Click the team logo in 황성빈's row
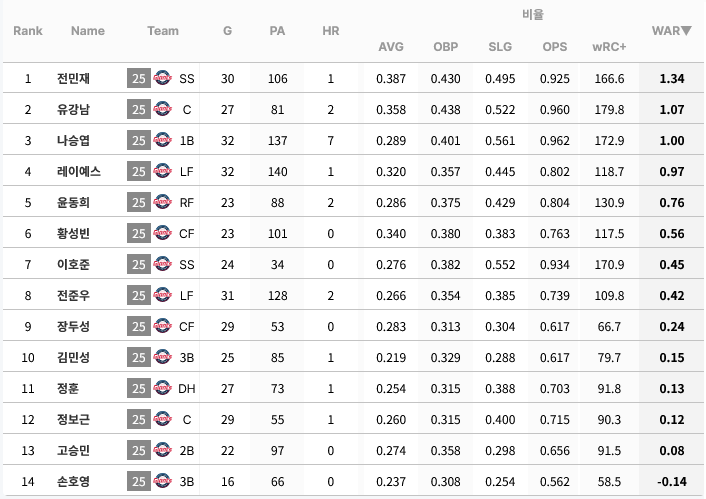Image resolution: width=706 pixels, height=499 pixels. [162, 233]
